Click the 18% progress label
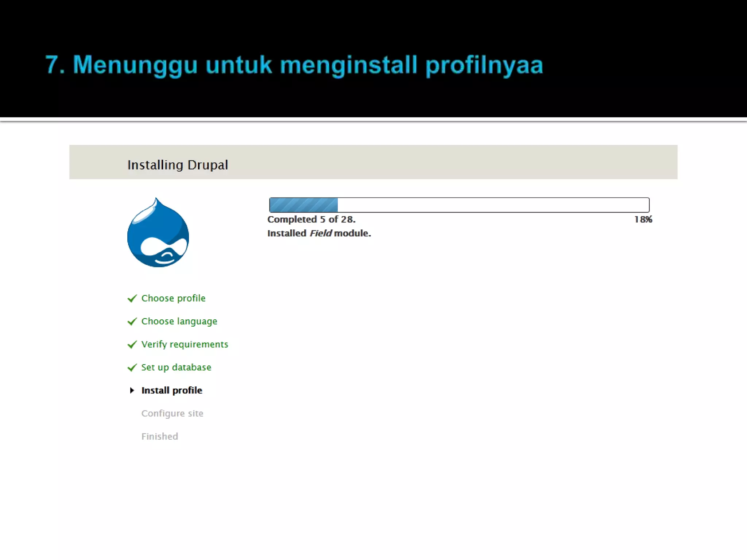Image resolution: width=747 pixels, height=560 pixels. [x=643, y=219]
